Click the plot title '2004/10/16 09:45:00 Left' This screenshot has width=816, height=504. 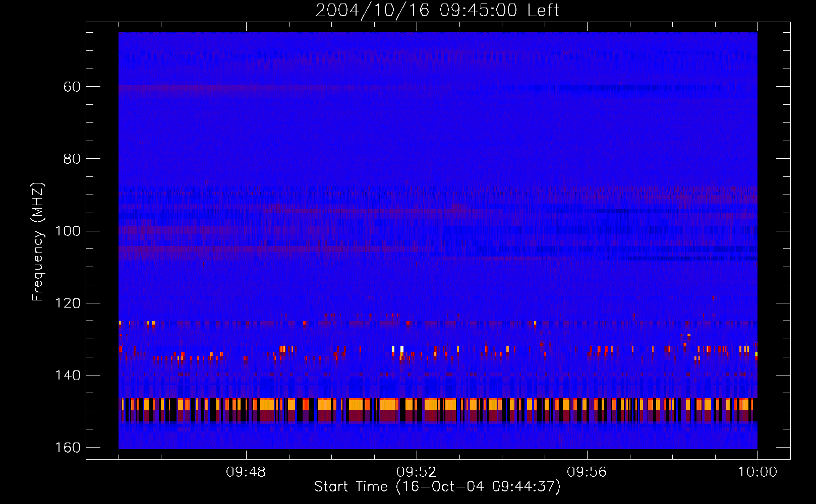coord(437,10)
